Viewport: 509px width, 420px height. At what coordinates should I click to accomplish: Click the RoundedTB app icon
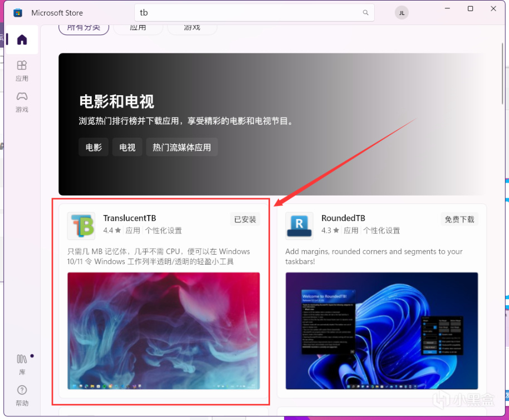(299, 226)
